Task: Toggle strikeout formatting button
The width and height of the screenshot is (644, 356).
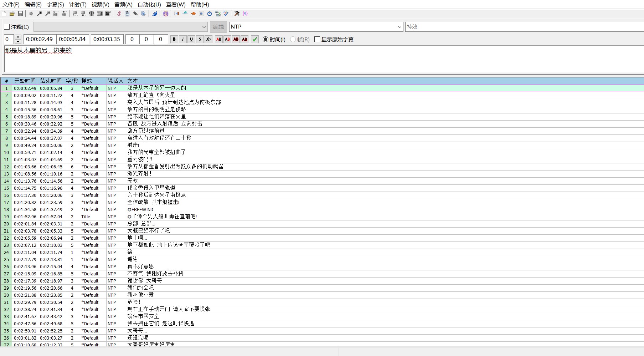Action: click(200, 39)
